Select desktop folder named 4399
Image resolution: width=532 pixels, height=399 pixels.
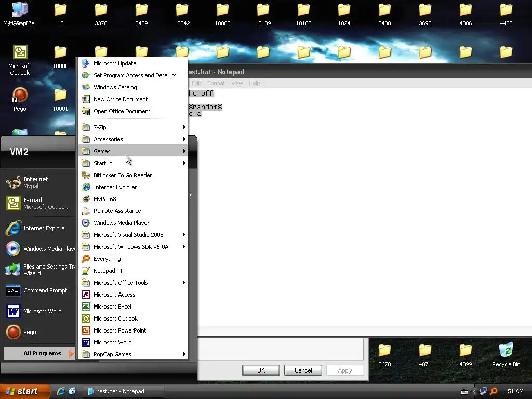(x=465, y=355)
